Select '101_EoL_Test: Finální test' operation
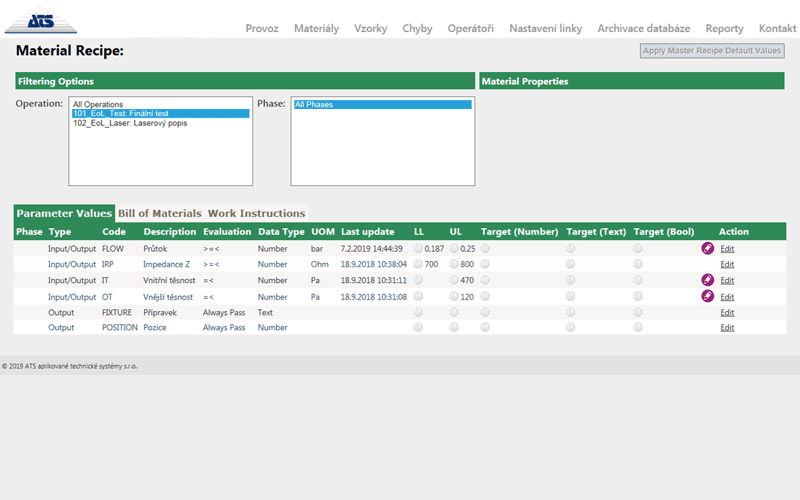Image resolution: width=800 pixels, height=500 pixels. tap(132, 114)
